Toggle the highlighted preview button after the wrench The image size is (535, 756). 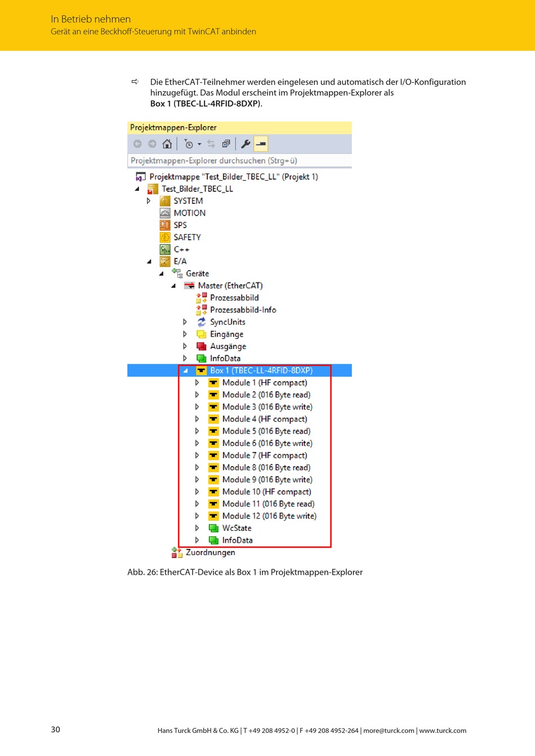261,144
